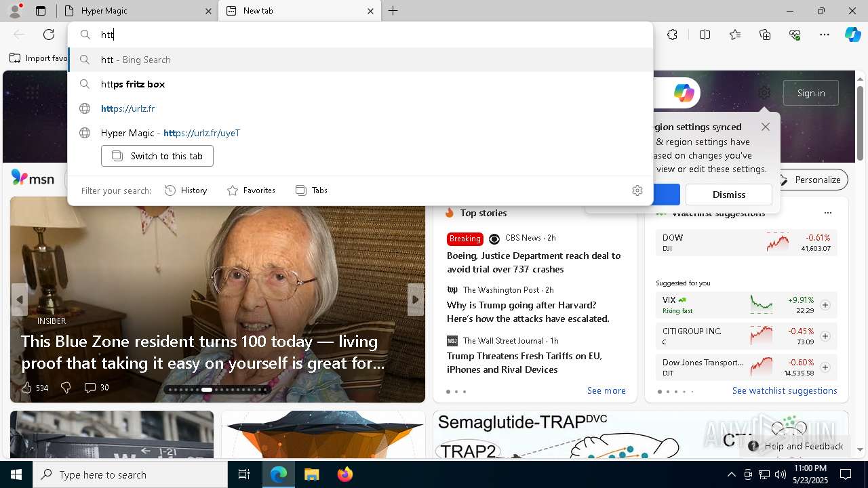
Task: Select the 'htt - Bing Search' suggestion
Action: 361,60
